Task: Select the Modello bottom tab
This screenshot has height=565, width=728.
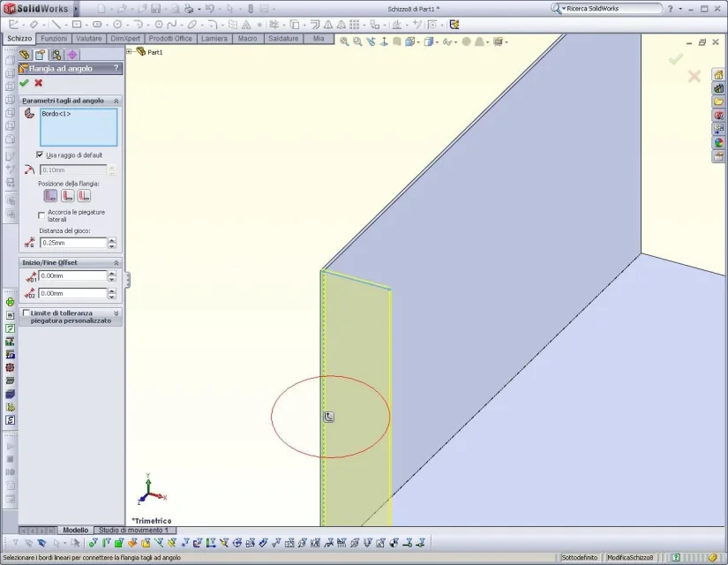Action: 76,531
